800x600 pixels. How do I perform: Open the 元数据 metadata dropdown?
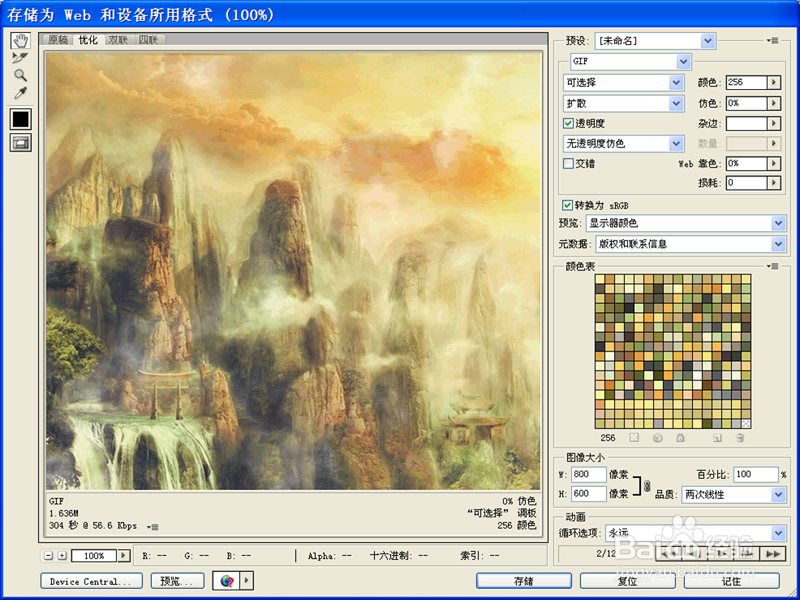(x=690, y=244)
